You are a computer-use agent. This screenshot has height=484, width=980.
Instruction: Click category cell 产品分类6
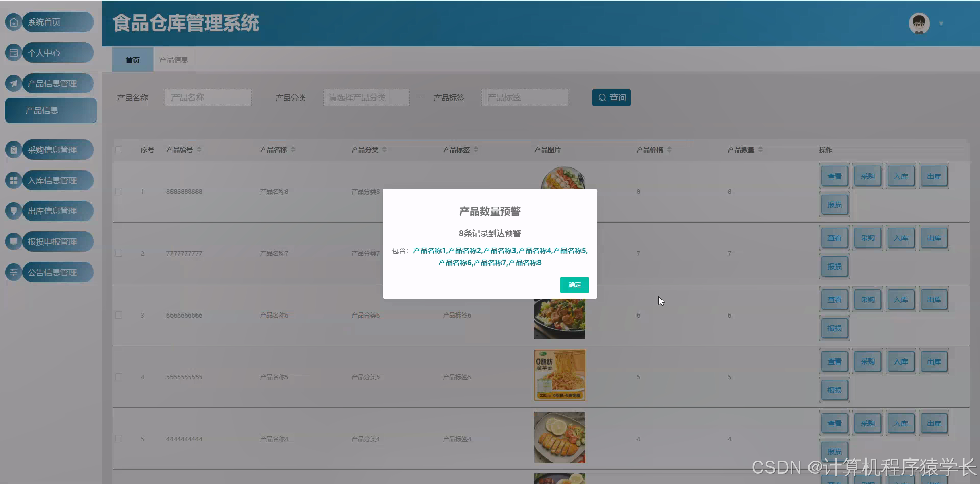[365, 316]
